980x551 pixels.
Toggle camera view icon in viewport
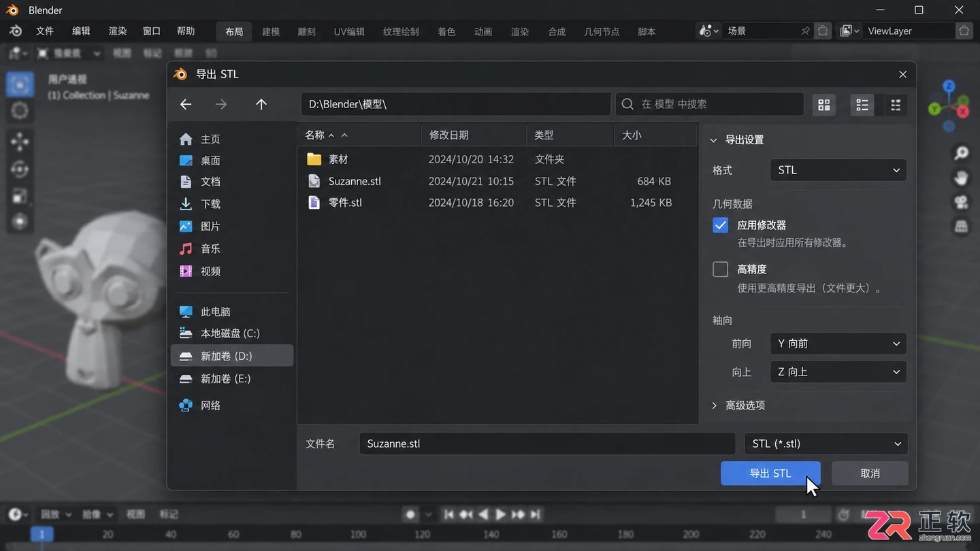click(961, 202)
